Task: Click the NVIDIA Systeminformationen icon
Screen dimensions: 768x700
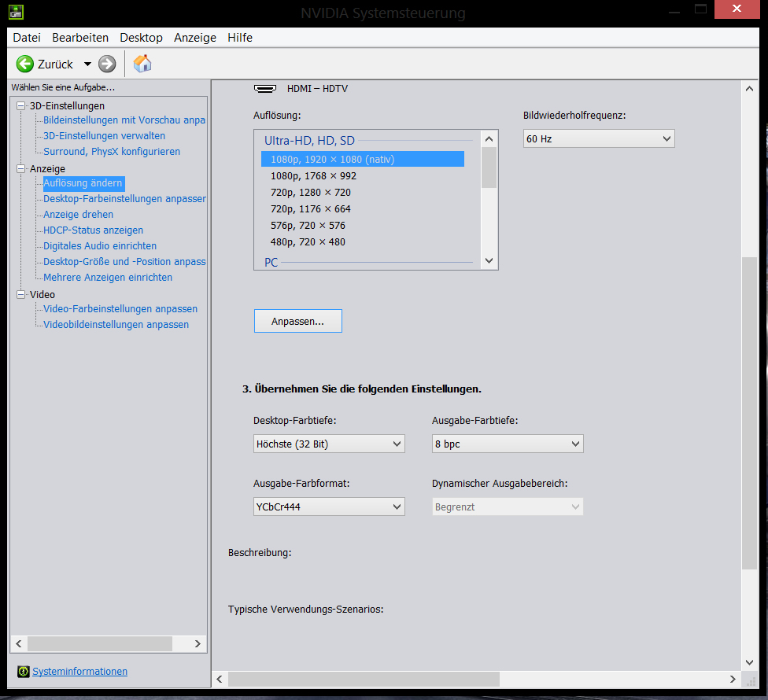Action: tap(23, 672)
